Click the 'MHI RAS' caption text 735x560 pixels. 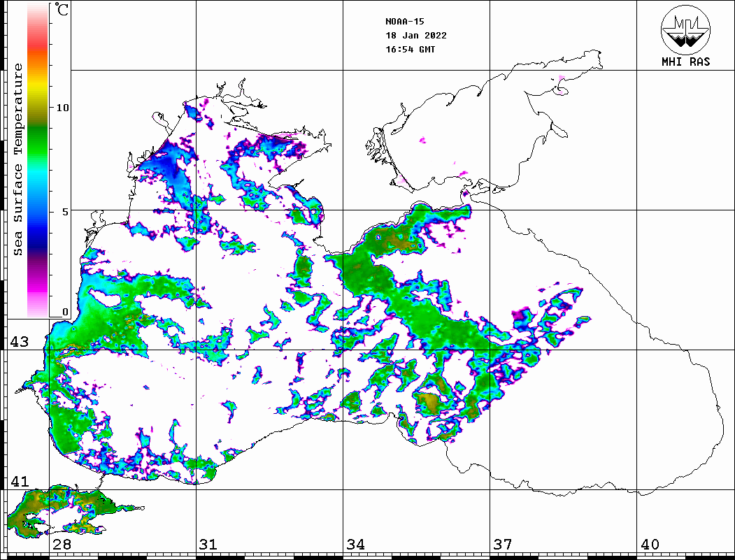point(686,62)
